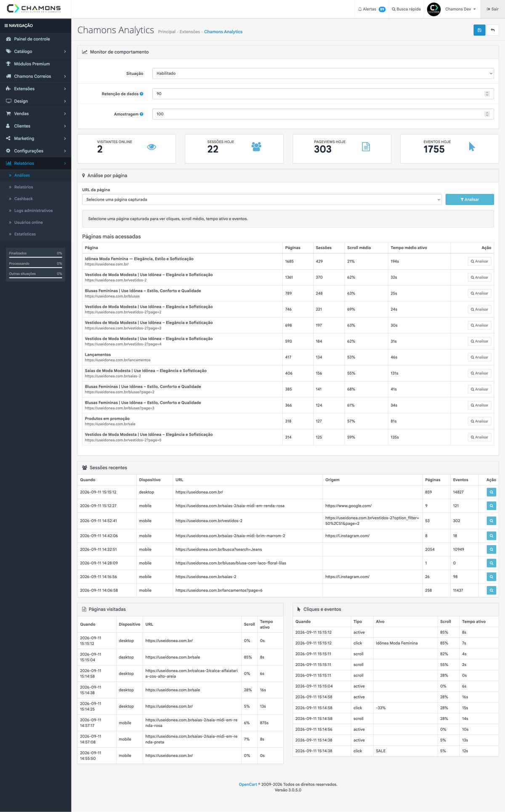505x812 pixels.
Task: Expand the Catálogo sidebar menu
Action: pyautogui.click(x=36, y=51)
